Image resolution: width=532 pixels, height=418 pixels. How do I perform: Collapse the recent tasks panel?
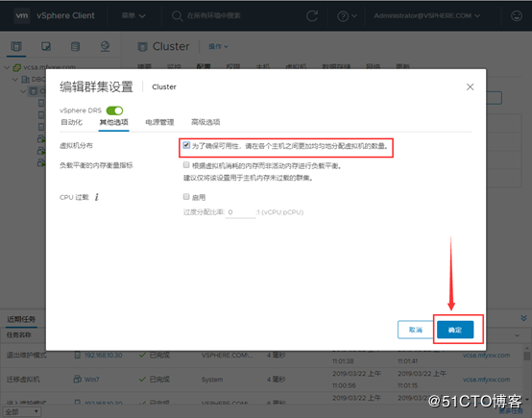[x=523, y=318]
